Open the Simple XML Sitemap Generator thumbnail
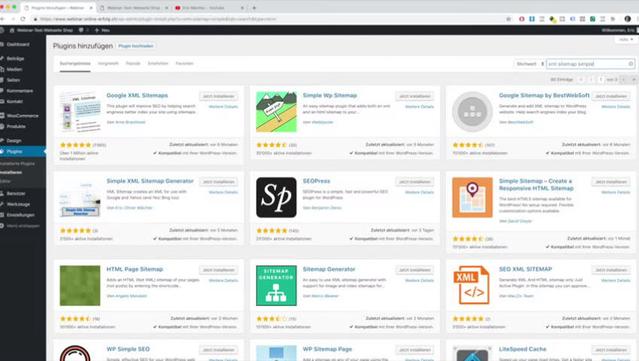639x361 pixels. tap(80, 197)
